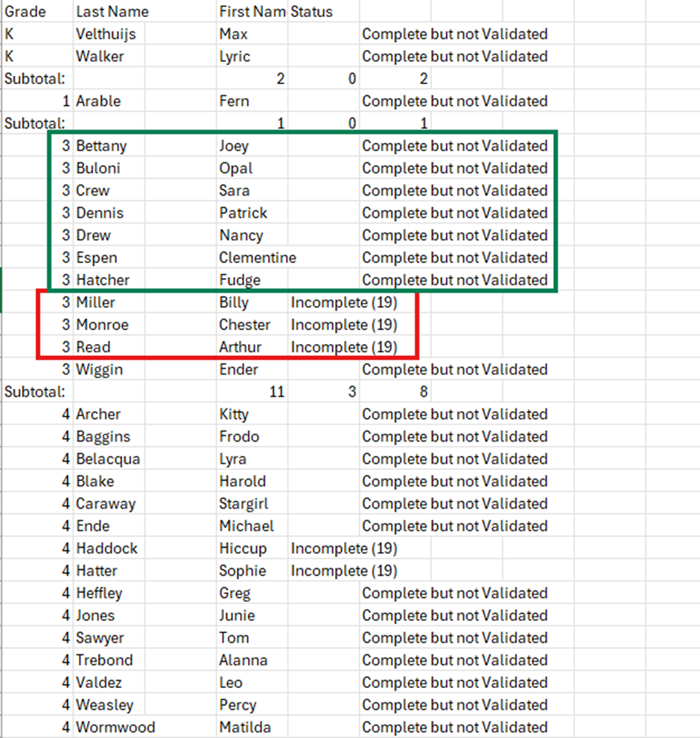Screen dimensions: 700x738
Task: Select the cell with Lyra
Action: click(x=252, y=459)
